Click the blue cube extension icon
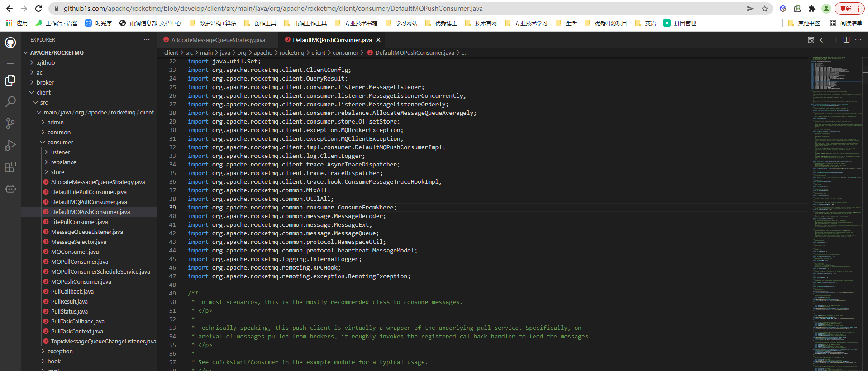This screenshot has width=868, height=371. coord(783,9)
